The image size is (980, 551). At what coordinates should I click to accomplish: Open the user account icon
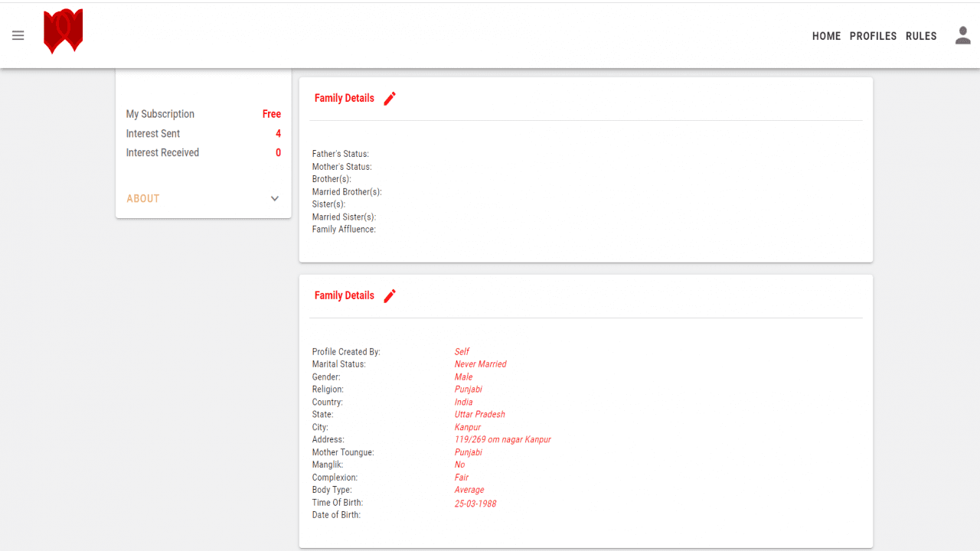[963, 35]
